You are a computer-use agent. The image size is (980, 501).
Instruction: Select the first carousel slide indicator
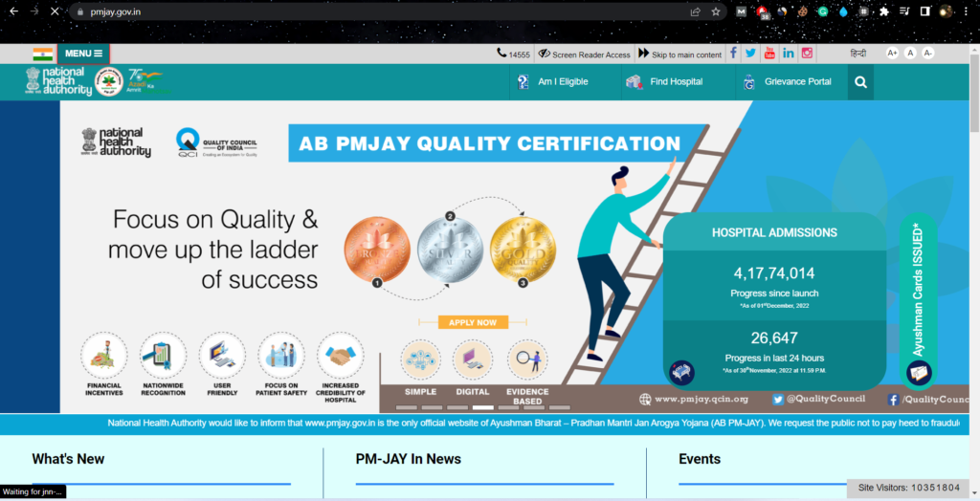click(x=407, y=408)
